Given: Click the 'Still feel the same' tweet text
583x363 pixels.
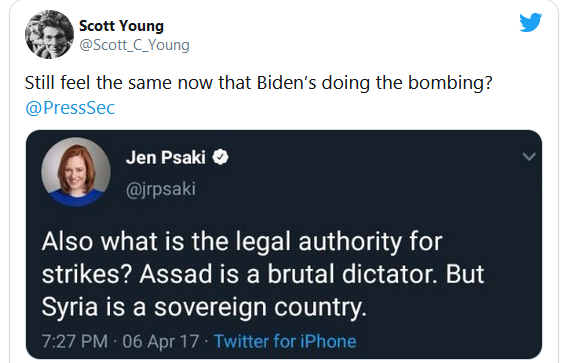Looking at the screenshot, I should tap(258, 83).
